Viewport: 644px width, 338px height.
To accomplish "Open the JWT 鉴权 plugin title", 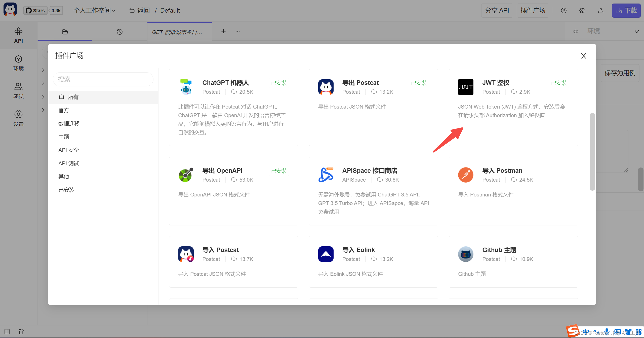I will [x=496, y=83].
